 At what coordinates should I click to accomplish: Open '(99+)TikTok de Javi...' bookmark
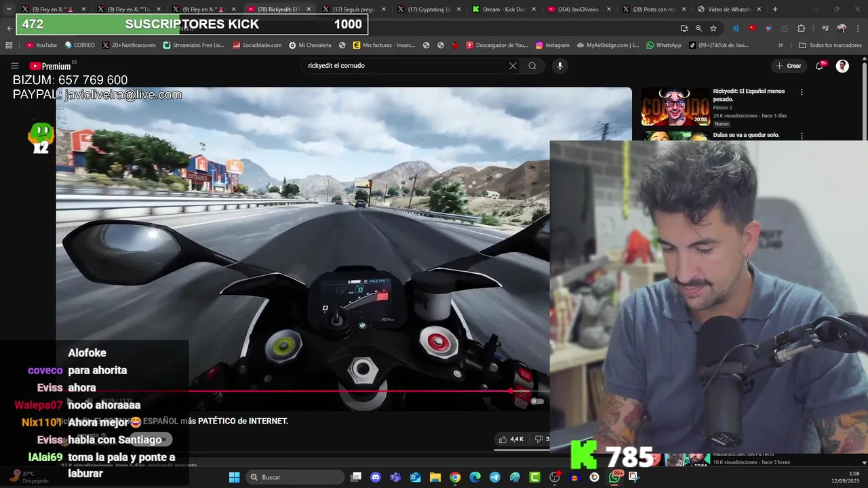(x=718, y=45)
